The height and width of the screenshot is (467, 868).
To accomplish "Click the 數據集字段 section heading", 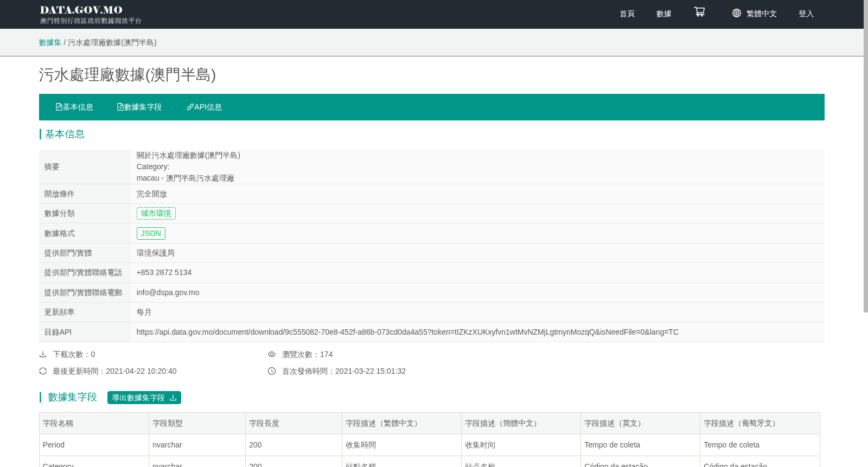I will pyautogui.click(x=72, y=397).
